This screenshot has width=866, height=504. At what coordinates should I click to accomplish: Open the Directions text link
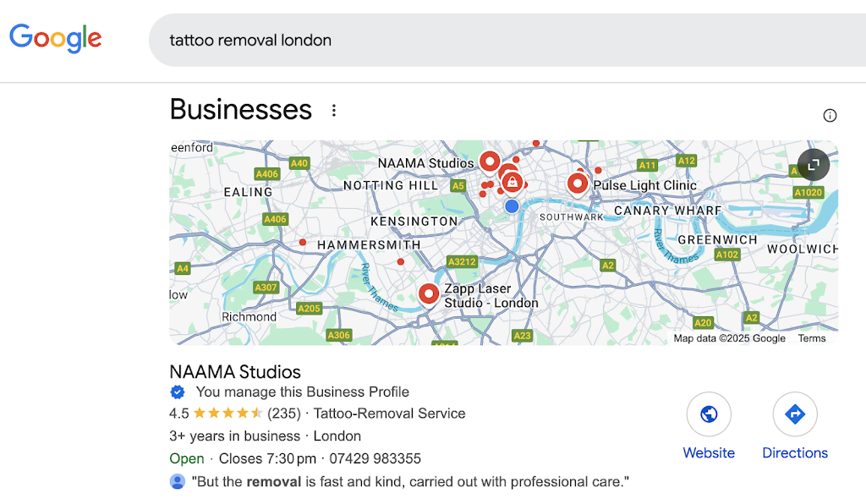pyautogui.click(x=795, y=453)
